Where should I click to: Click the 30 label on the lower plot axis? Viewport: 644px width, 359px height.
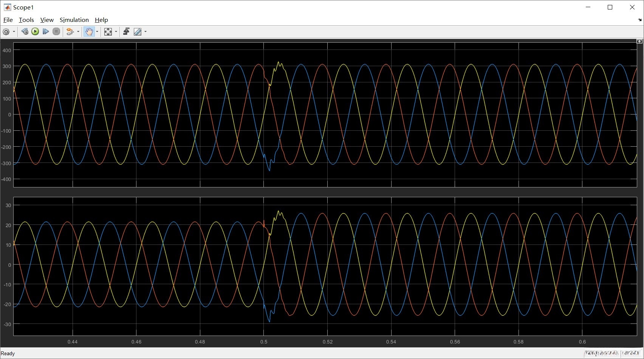point(8,206)
